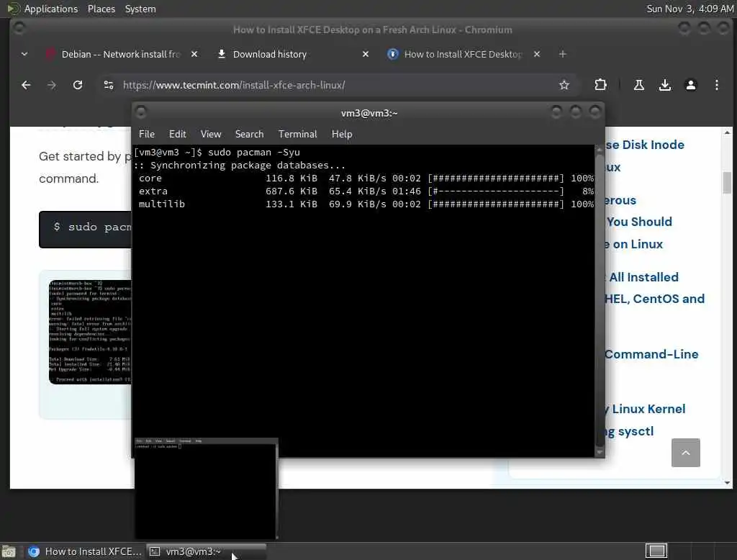Click terminal window menu button in title bar
Image resolution: width=737 pixels, height=560 pixels.
140,112
